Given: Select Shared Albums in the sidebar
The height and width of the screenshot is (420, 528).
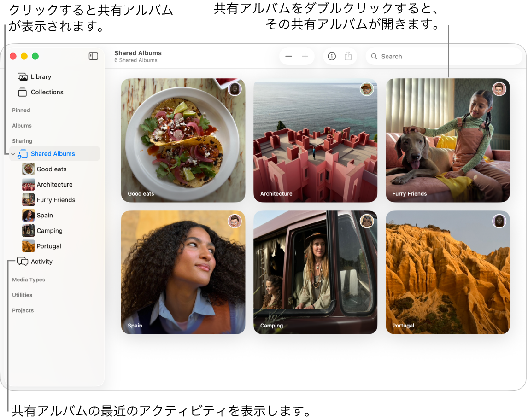Looking at the screenshot, I should [54, 154].
